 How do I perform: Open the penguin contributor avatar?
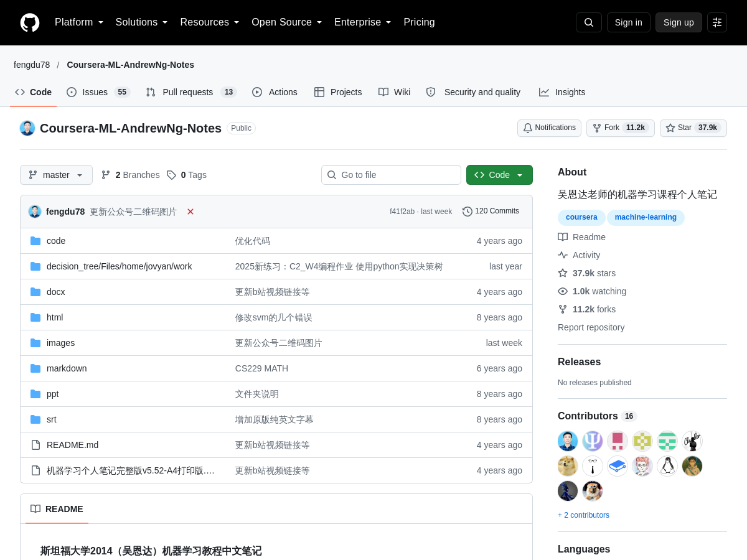(667, 466)
